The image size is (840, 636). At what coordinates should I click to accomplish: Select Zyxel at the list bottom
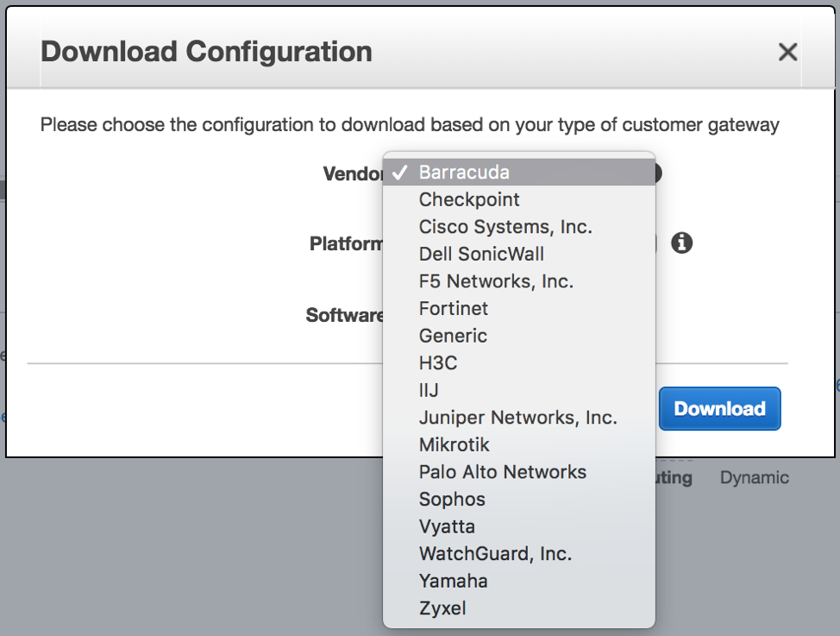click(442, 608)
